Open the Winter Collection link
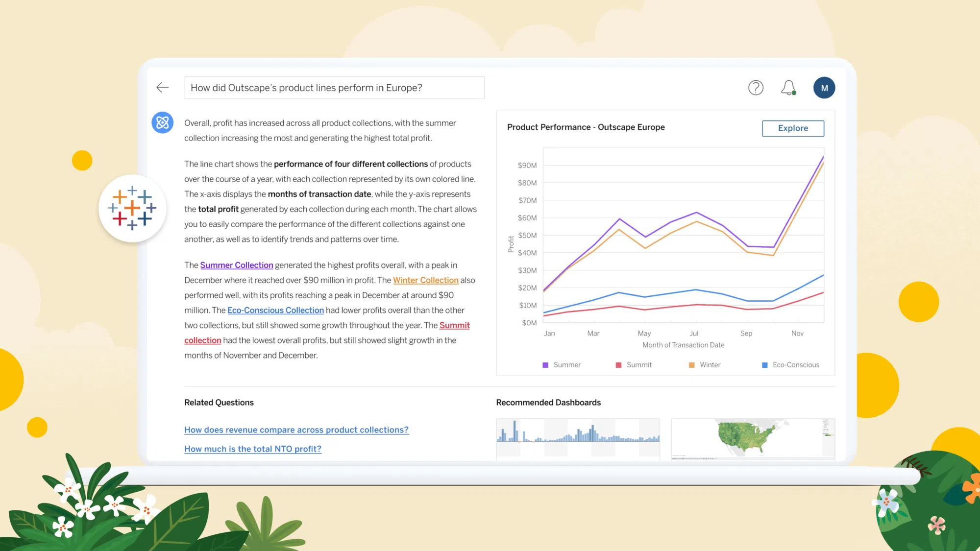This screenshot has width=980, height=551. pos(425,280)
